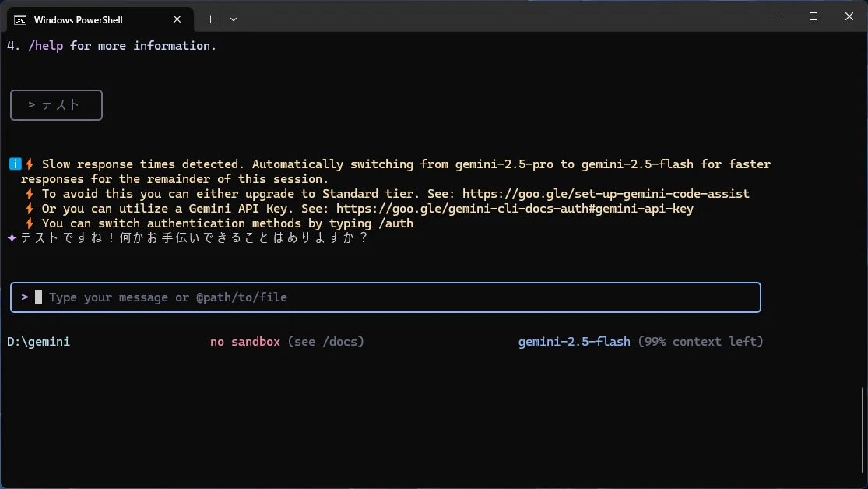Viewport: 868px width, 489px height.
Task: Click the previous prompt box テスト
Action: tap(57, 104)
